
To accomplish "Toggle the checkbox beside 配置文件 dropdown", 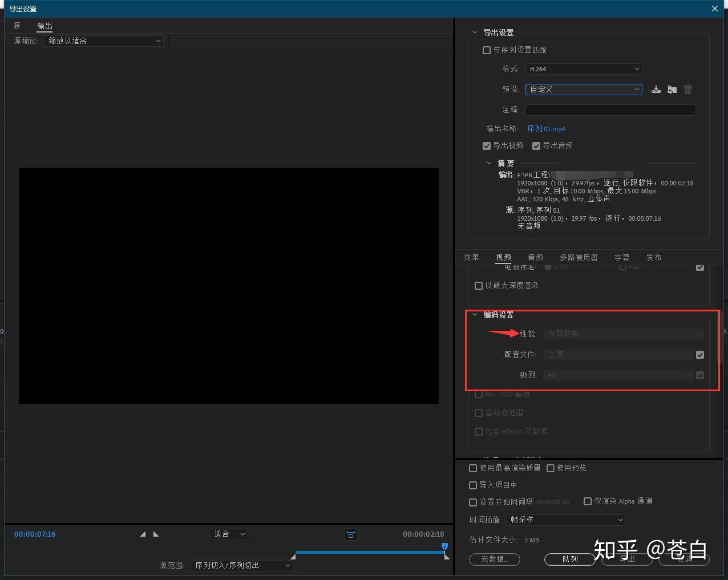I will pos(700,355).
